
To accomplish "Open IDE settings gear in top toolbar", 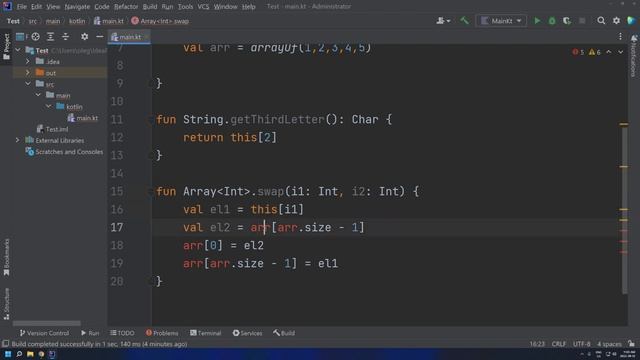I will click(x=616, y=20).
